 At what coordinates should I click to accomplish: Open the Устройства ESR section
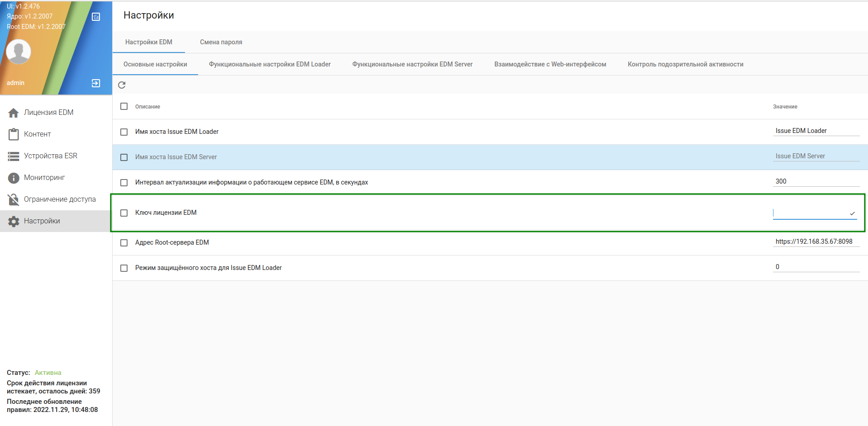pos(56,156)
